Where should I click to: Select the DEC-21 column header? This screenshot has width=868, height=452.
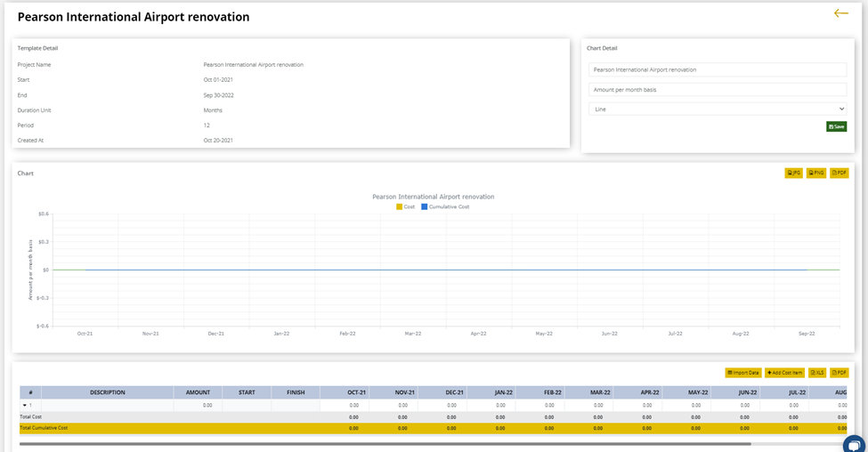(442, 392)
